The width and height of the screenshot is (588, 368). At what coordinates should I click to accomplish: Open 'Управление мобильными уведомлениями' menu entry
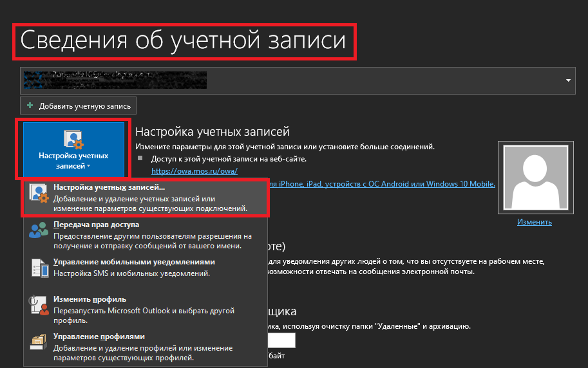click(x=134, y=262)
